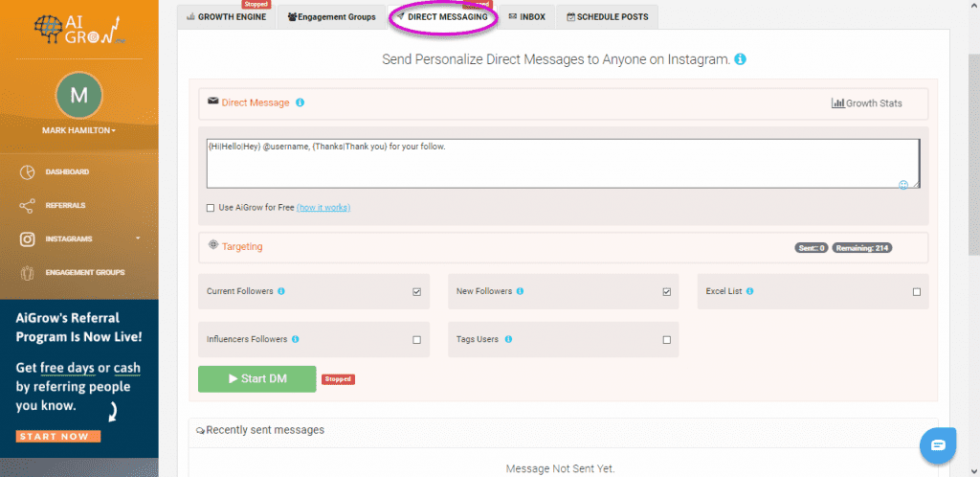Image resolution: width=980 pixels, height=477 pixels.
Task: Click the sidebar Engagement Groups icon
Action: click(x=27, y=273)
